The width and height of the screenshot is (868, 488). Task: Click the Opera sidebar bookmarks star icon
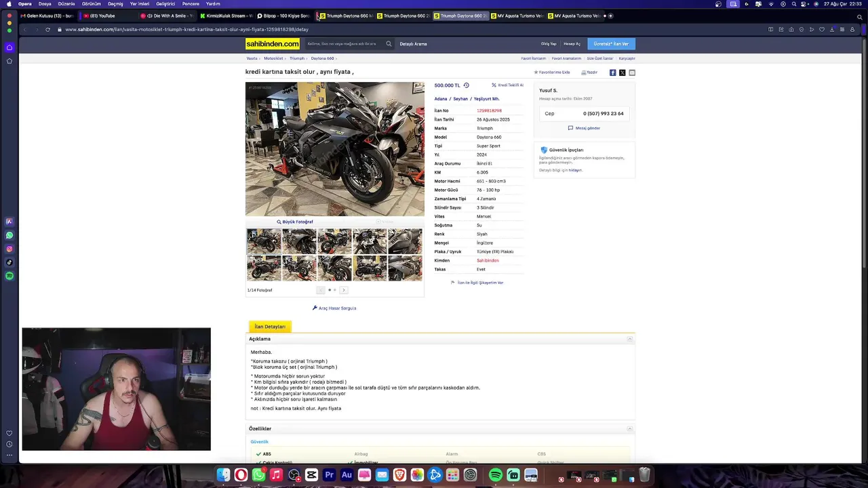coord(9,61)
